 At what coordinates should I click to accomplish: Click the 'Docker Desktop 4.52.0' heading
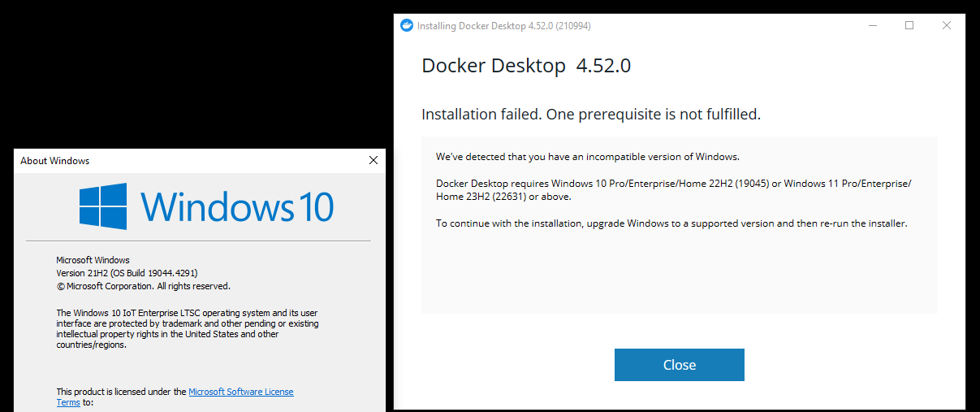(x=526, y=66)
